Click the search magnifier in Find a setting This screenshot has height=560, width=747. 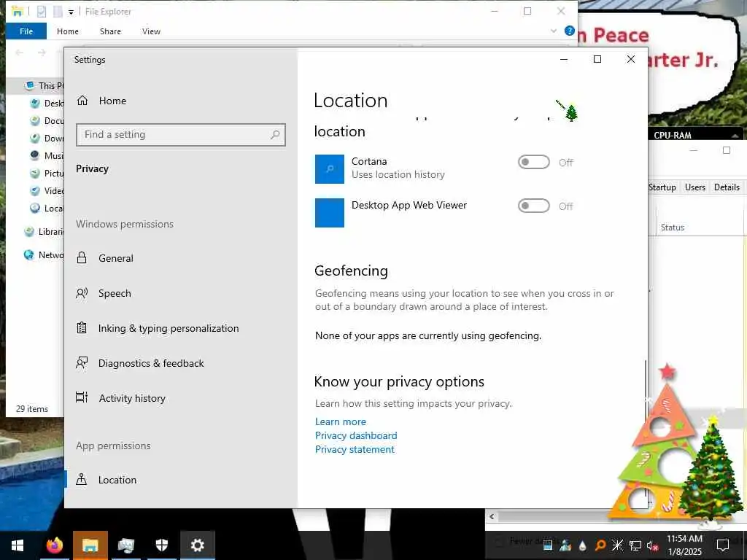(x=275, y=135)
